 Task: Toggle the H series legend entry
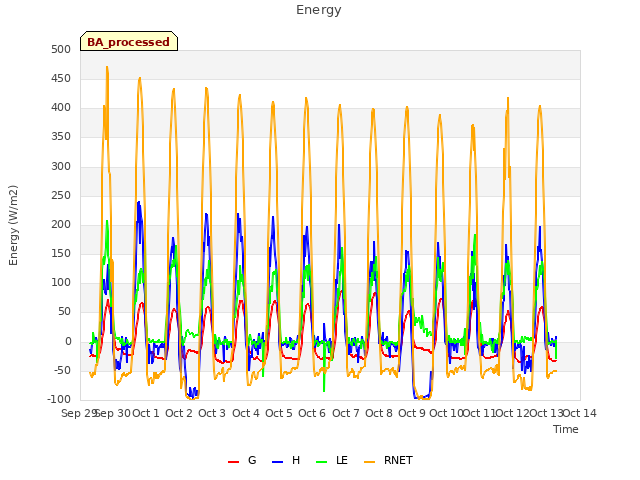[x=286, y=460]
